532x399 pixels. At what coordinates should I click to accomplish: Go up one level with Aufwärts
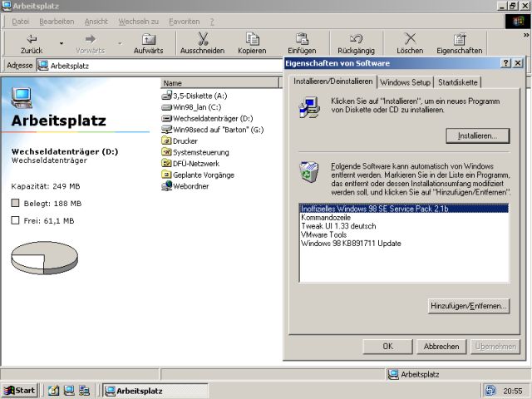(148, 44)
